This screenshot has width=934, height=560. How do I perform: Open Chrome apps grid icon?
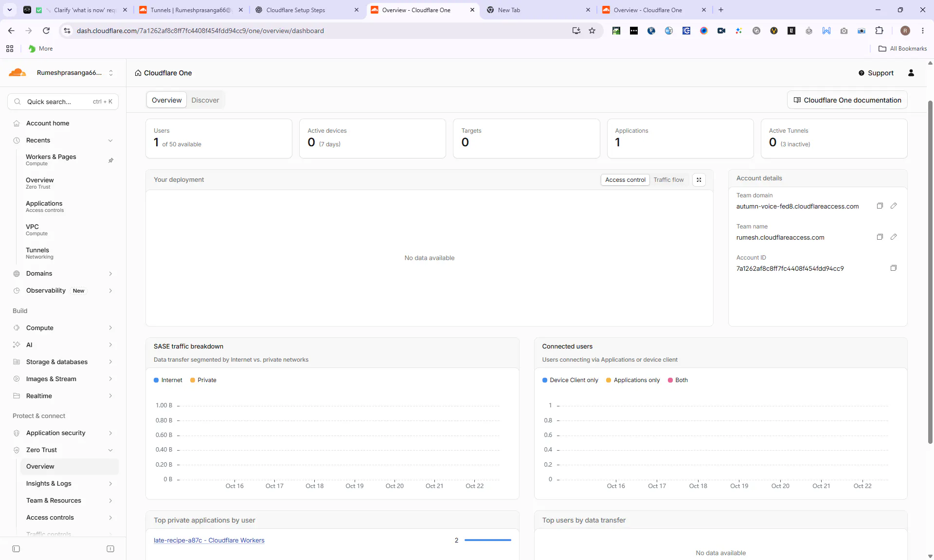tap(10, 49)
